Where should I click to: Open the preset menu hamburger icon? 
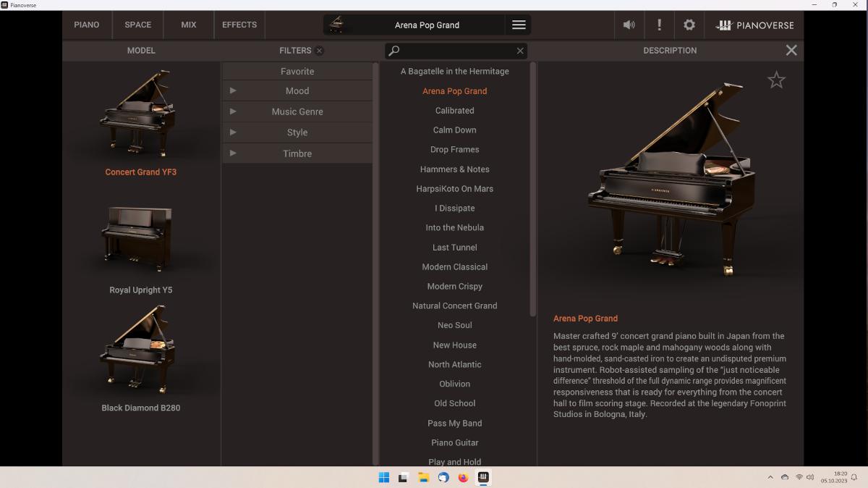[x=519, y=25]
